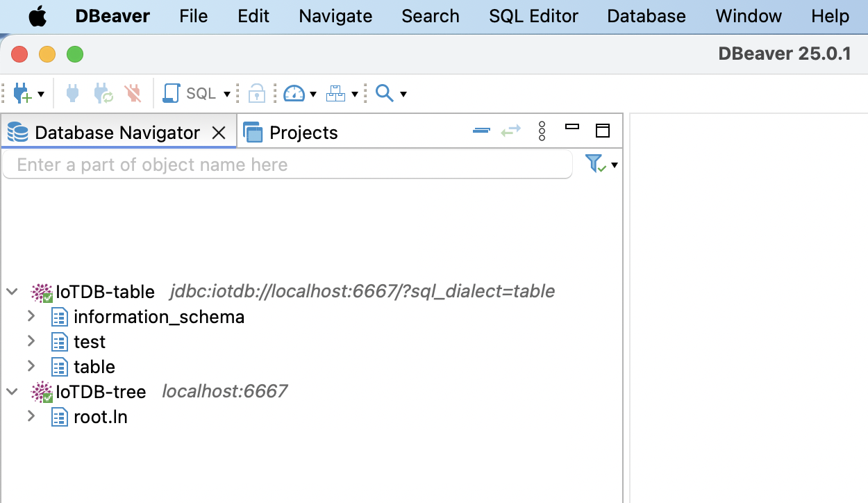Viewport: 868px width, 503px height.
Task: Open the SQL Editor menu
Action: (x=533, y=16)
